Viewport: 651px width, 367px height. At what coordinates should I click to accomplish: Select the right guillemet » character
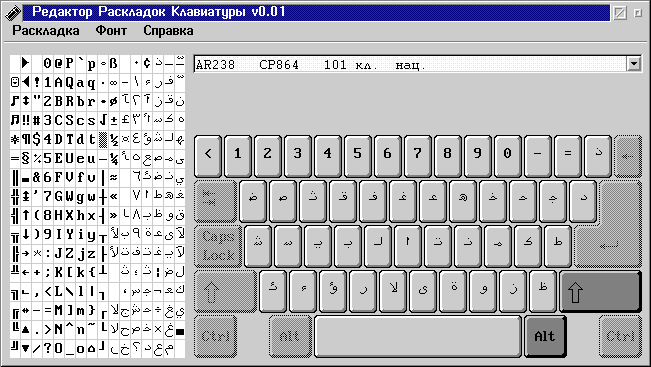click(x=114, y=215)
